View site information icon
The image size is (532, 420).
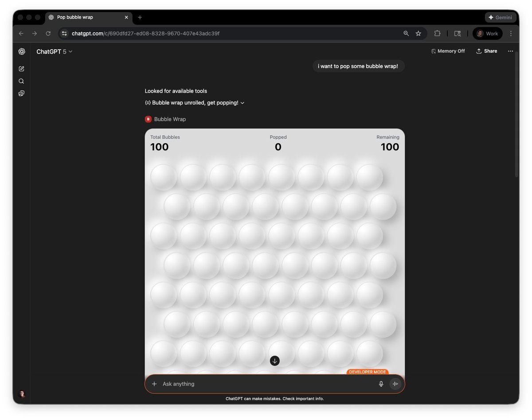[x=64, y=34]
